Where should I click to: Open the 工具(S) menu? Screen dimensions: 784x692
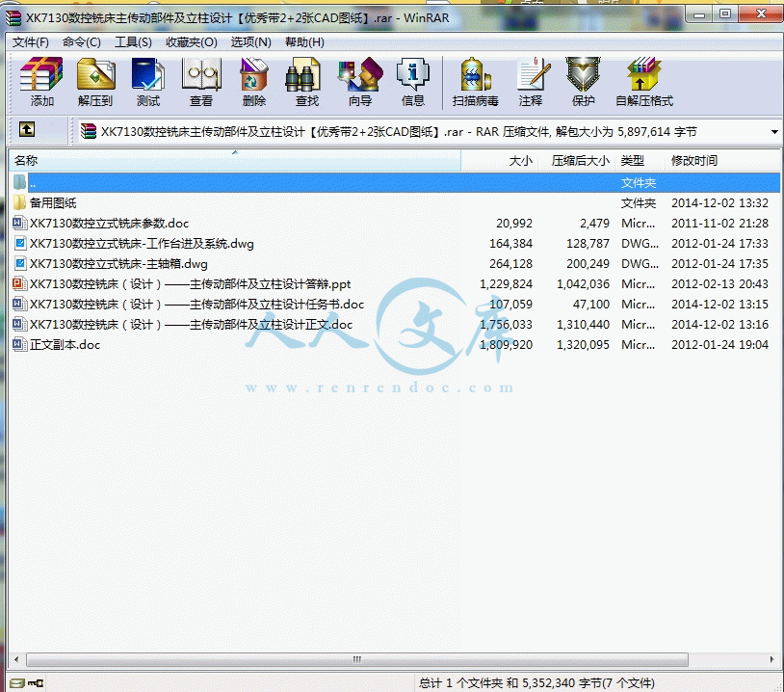(x=133, y=42)
